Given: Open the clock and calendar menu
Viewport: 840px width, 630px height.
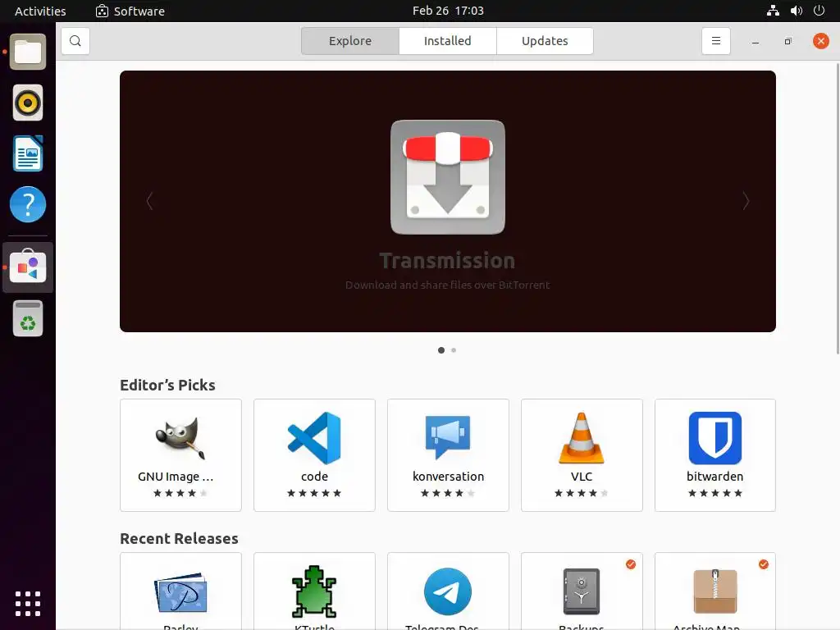Looking at the screenshot, I should (448, 11).
